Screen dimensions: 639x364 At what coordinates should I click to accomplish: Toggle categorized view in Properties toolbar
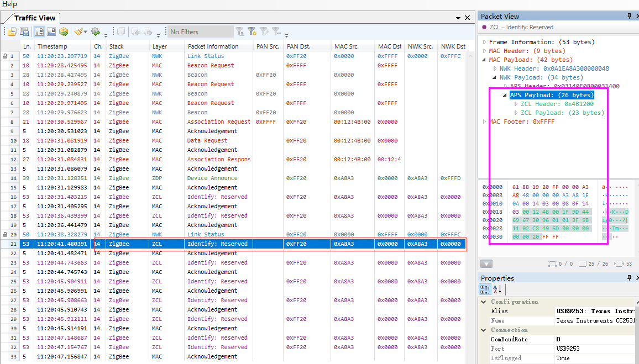point(485,289)
